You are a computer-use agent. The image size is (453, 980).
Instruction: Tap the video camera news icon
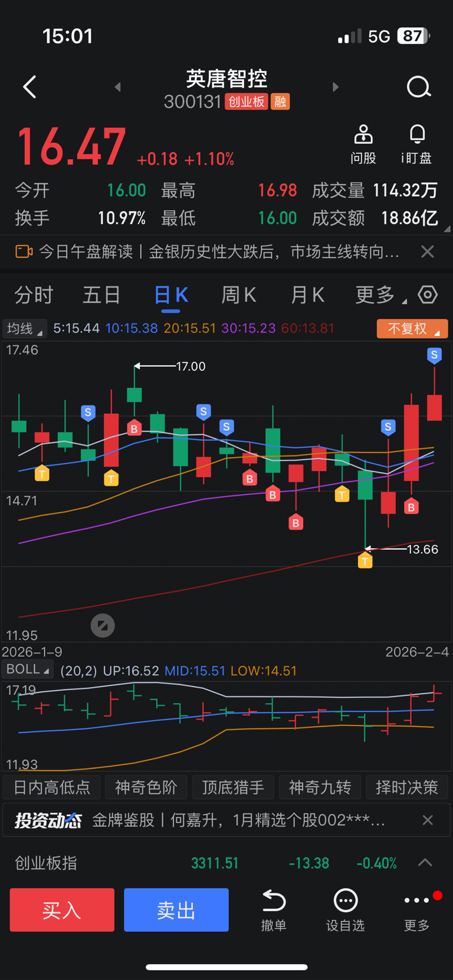pyautogui.click(x=24, y=252)
